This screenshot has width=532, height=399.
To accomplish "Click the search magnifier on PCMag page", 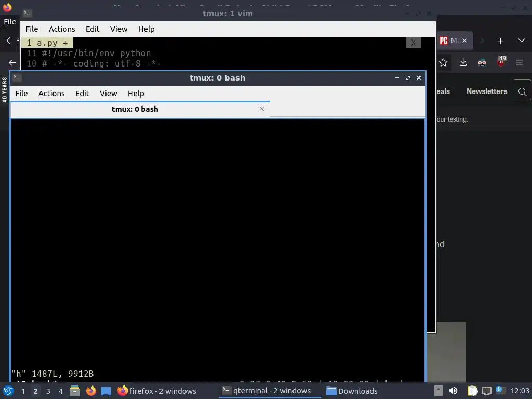I will (x=523, y=91).
